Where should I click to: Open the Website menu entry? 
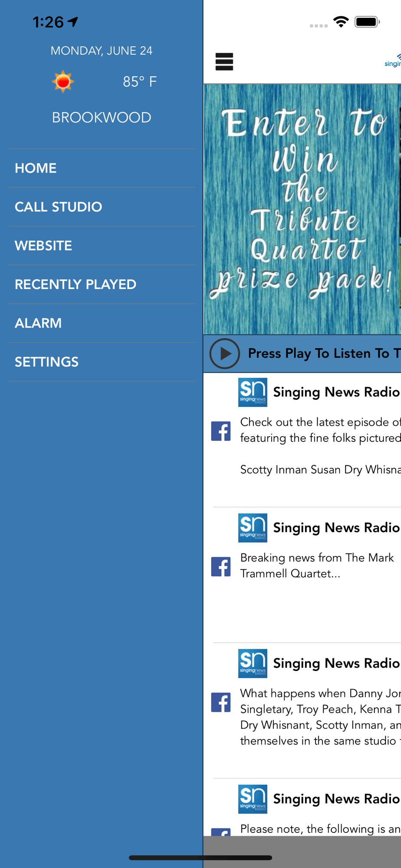click(x=102, y=246)
